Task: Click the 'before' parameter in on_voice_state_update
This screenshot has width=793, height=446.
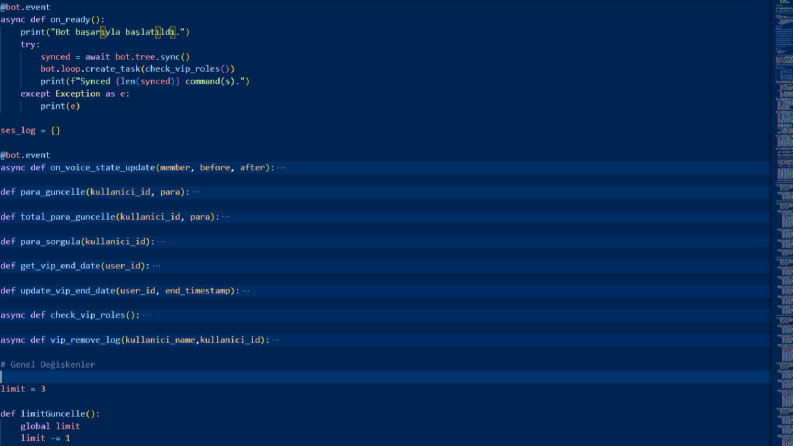Action: 215,168
